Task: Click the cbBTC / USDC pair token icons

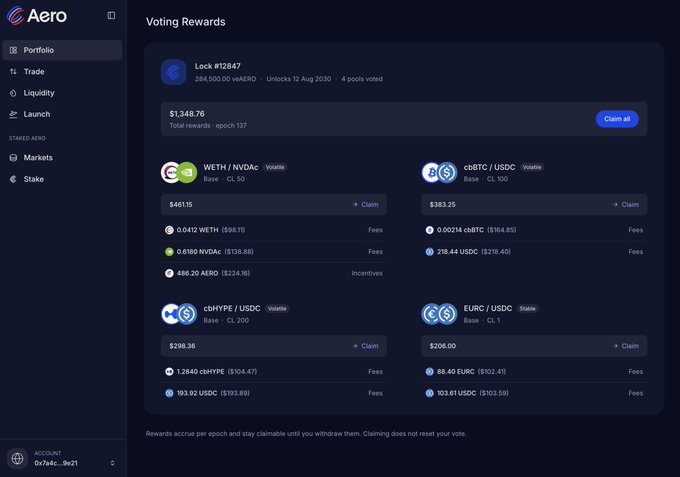Action: coord(439,173)
